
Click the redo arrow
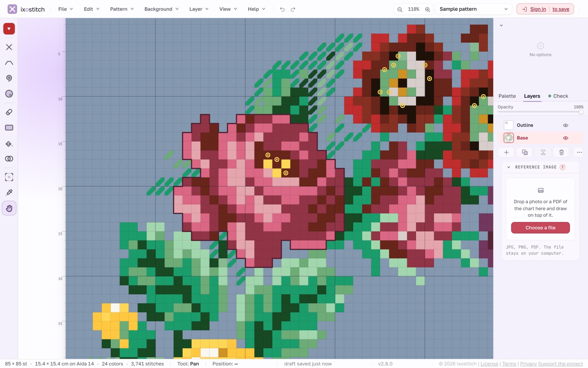(293, 9)
